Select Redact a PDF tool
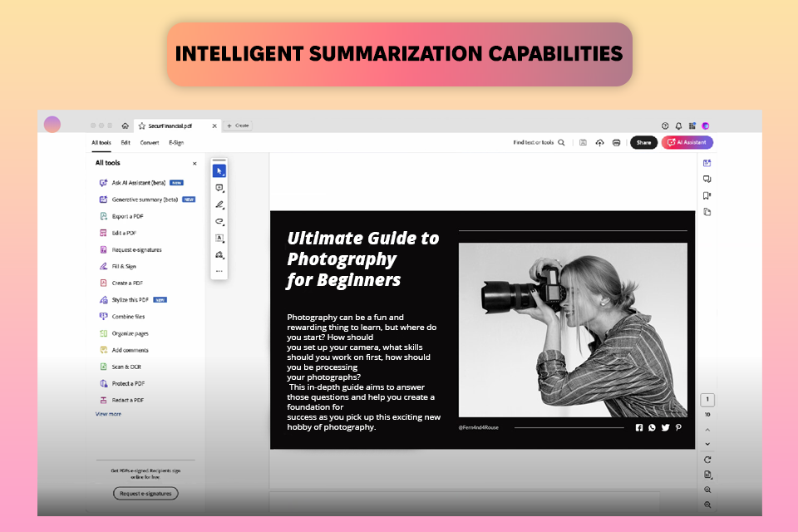Screen dimensions: 798x532 (x=121, y=400)
